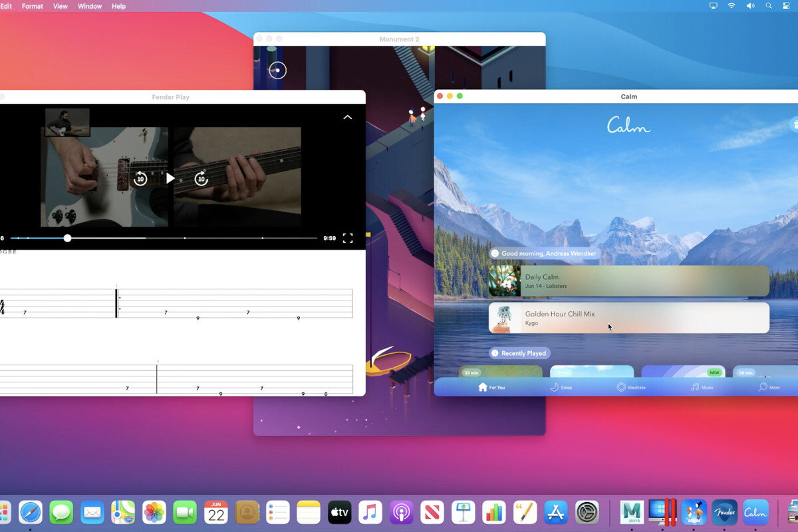Image resolution: width=798 pixels, height=532 pixels.
Task: Open the Help menu
Action: (118, 6)
